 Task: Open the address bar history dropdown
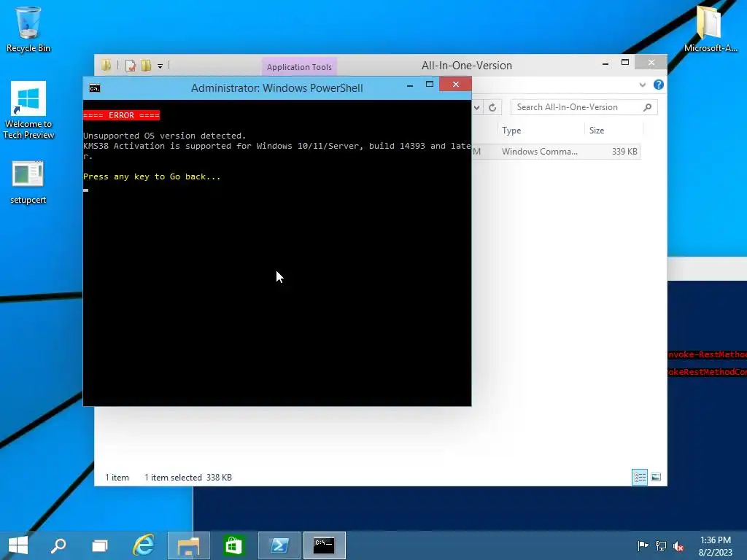[476, 107]
